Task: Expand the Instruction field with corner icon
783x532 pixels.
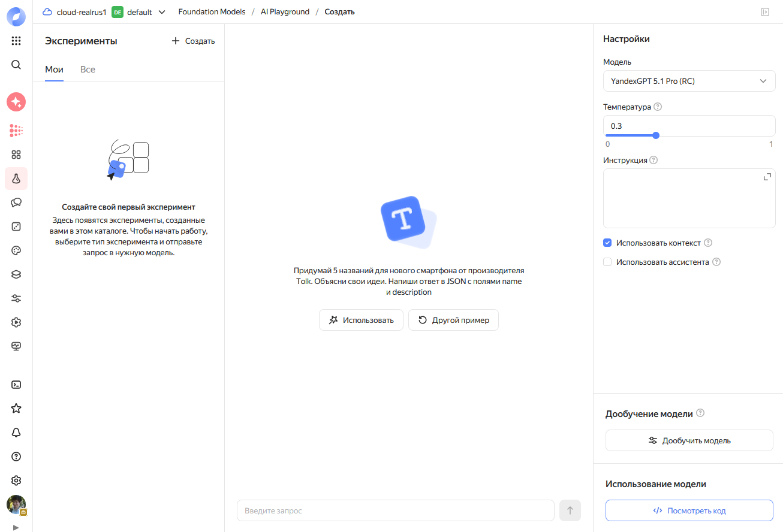Action: 767,177
